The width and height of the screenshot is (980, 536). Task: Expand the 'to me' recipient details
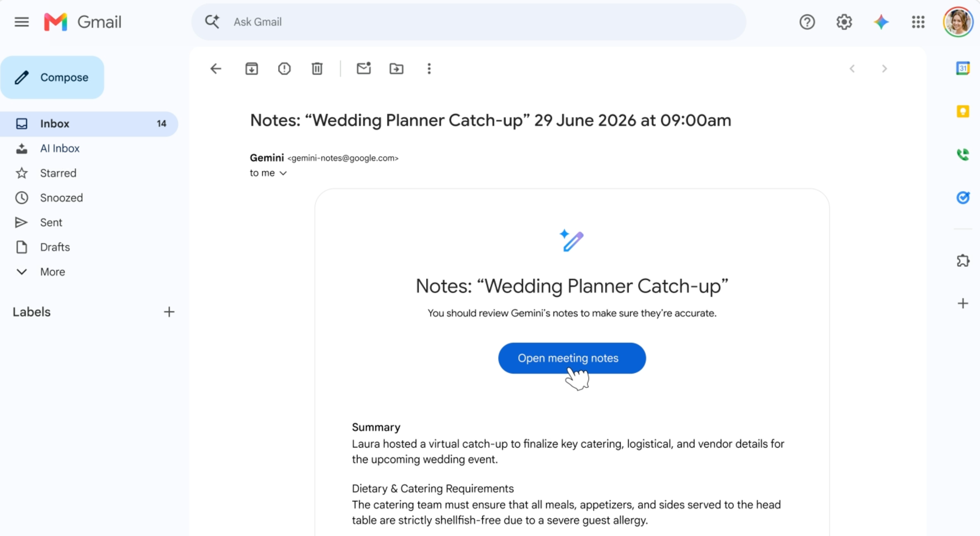click(283, 173)
